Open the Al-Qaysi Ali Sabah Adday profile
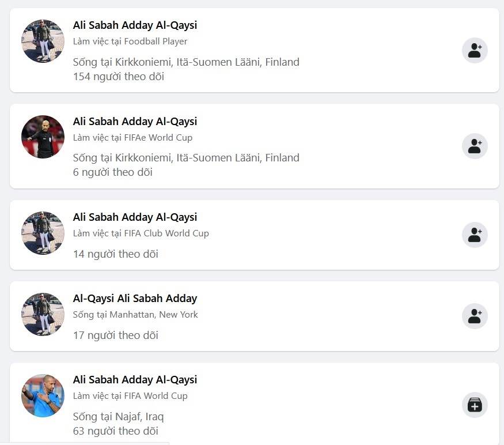The image size is (504, 445). pos(135,299)
